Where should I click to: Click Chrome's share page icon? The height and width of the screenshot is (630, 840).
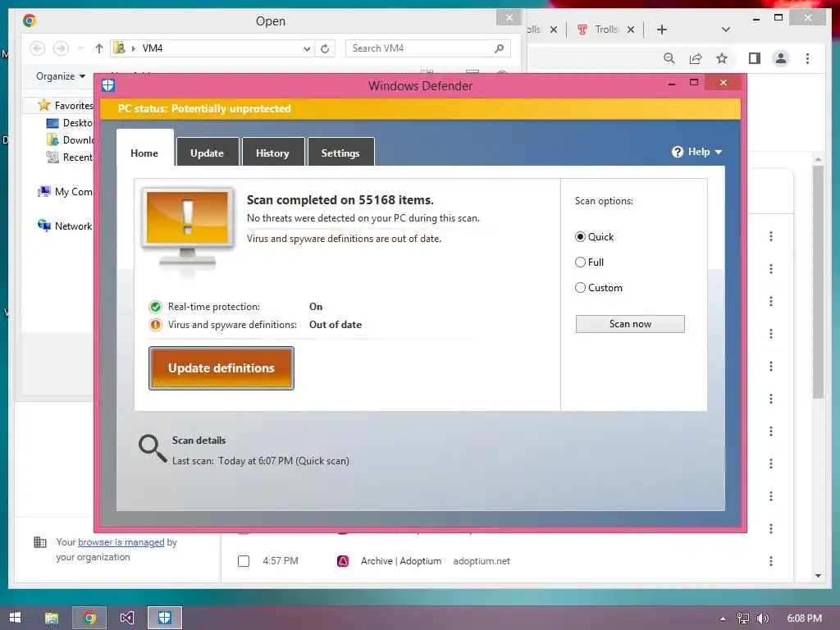(696, 58)
